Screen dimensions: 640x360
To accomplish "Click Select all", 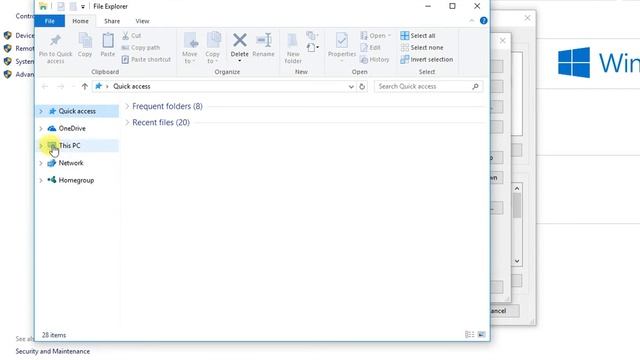I will pyautogui.click(x=418, y=36).
